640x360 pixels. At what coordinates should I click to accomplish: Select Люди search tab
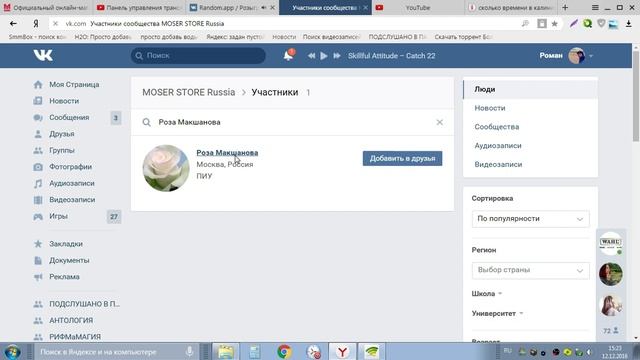531,89
